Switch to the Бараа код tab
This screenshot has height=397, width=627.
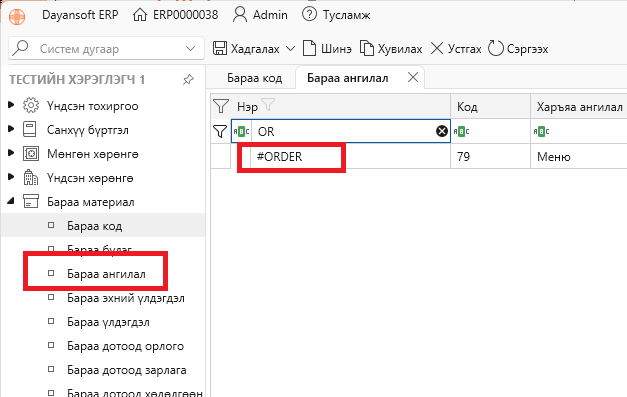tap(255, 78)
